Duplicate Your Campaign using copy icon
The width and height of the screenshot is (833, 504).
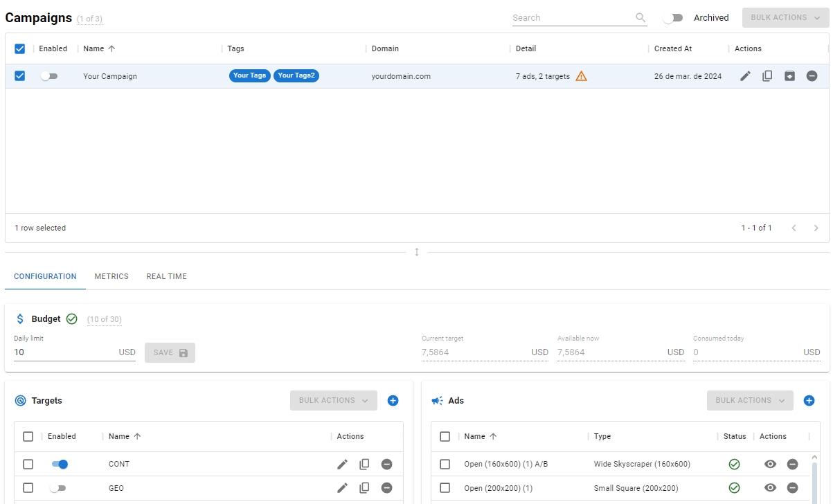coord(767,76)
